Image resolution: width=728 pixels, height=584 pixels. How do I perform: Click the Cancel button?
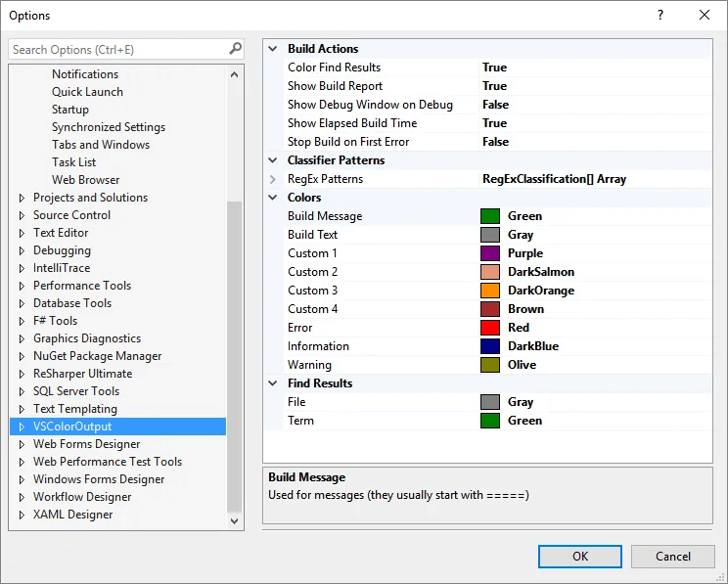pyautogui.click(x=672, y=557)
